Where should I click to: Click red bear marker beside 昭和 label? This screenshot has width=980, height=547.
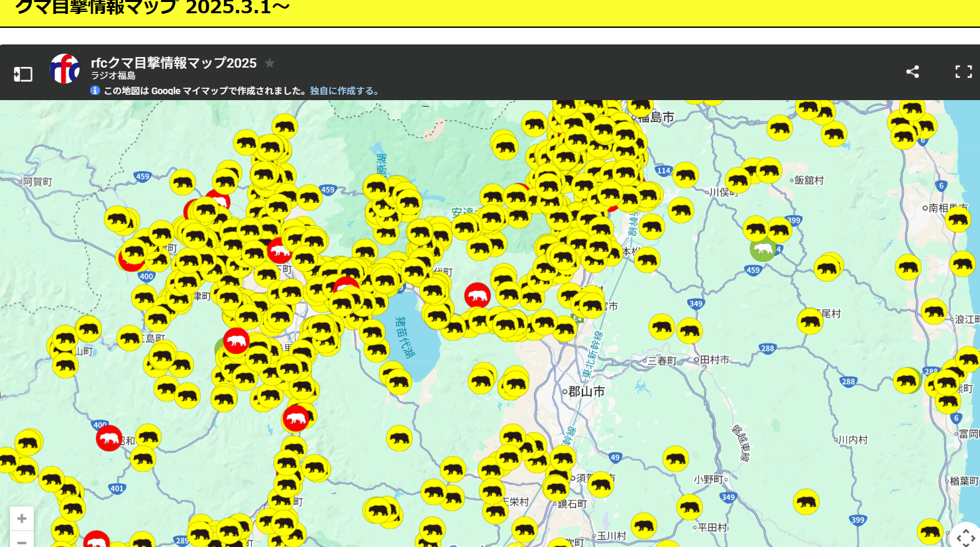109,438
